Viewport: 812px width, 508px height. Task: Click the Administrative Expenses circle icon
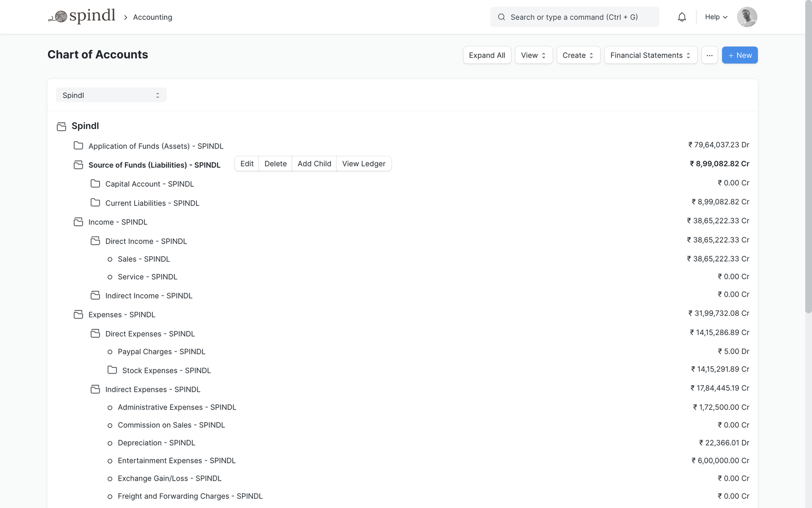[x=110, y=407]
